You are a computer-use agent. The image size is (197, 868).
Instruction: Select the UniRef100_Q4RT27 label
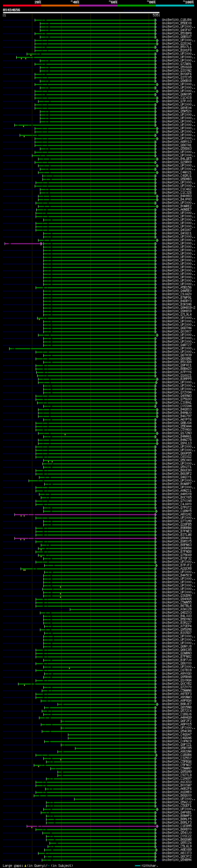[177, 345]
